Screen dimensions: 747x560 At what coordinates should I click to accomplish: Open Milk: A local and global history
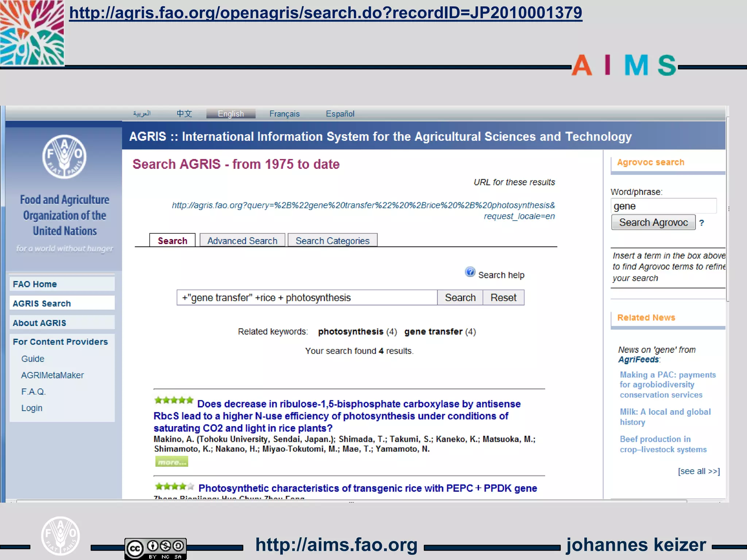665,417
